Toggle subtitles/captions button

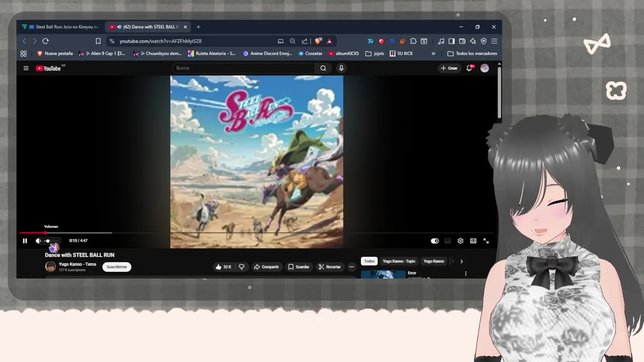(x=447, y=241)
